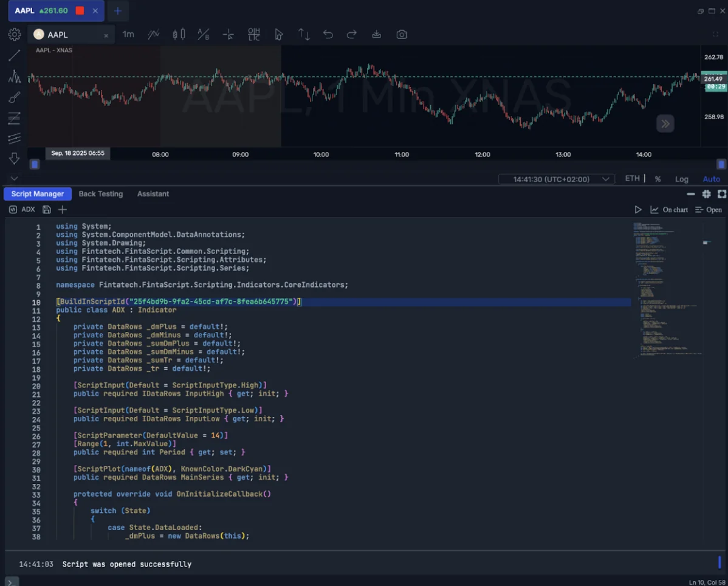Toggle the percent scale option
This screenshot has height=586, width=728.
[658, 179]
